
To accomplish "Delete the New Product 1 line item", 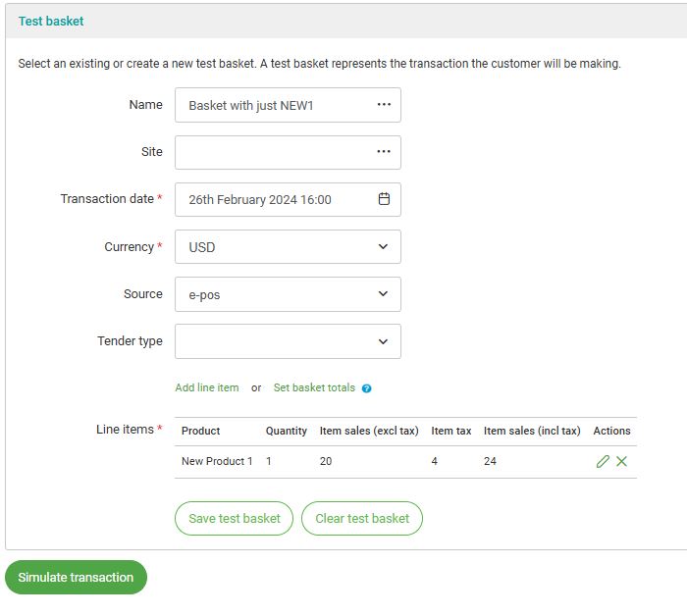I will (622, 461).
